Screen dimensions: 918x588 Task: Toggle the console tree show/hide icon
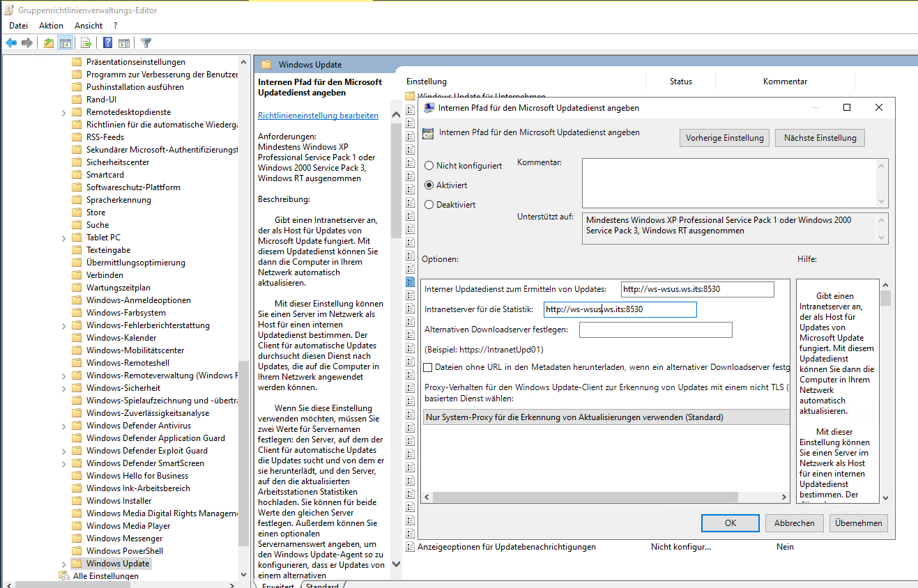[66, 43]
